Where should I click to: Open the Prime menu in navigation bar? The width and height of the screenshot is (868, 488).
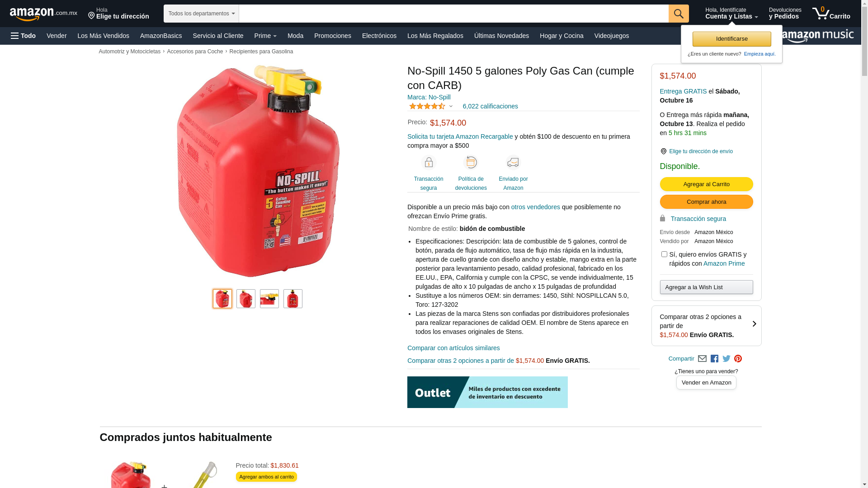(x=265, y=36)
